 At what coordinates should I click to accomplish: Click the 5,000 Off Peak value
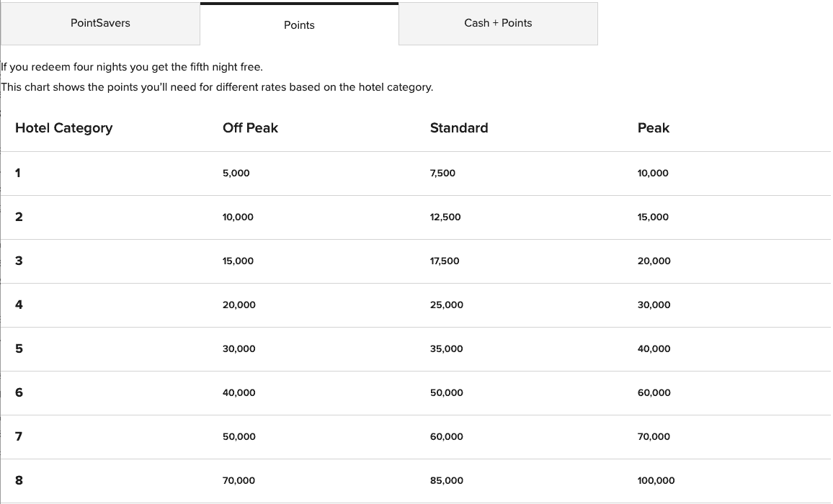[x=238, y=173]
